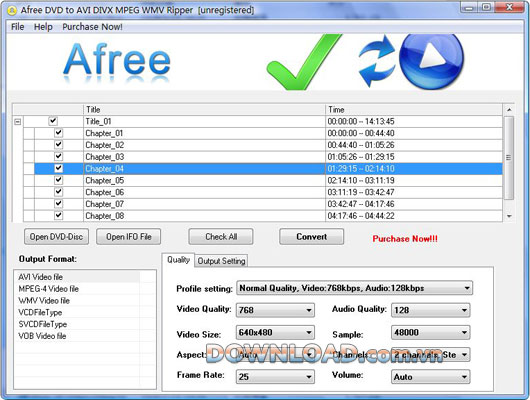Switch to the Output Setting tab
Viewport: 530px width, 400px height.
point(221,261)
